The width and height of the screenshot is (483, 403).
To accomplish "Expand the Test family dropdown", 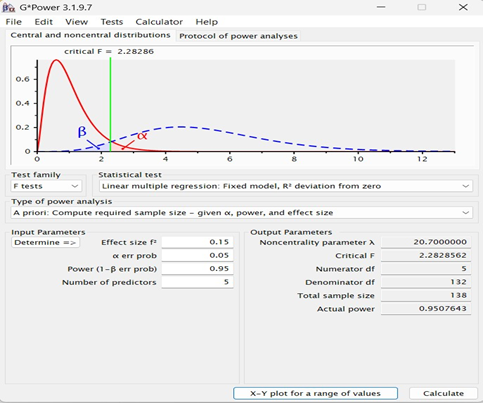I will point(46,186).
